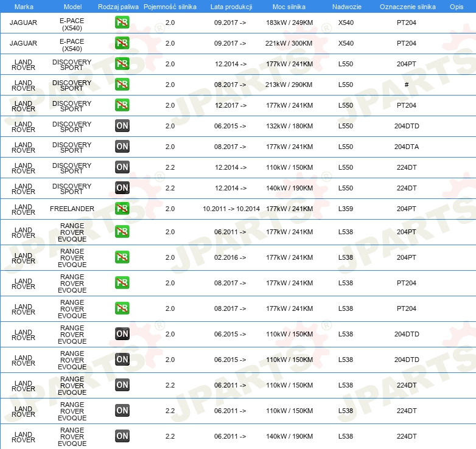
Task: Click engine code 204DTA cell
Action: pyautogui.click(x=407, y=147)
